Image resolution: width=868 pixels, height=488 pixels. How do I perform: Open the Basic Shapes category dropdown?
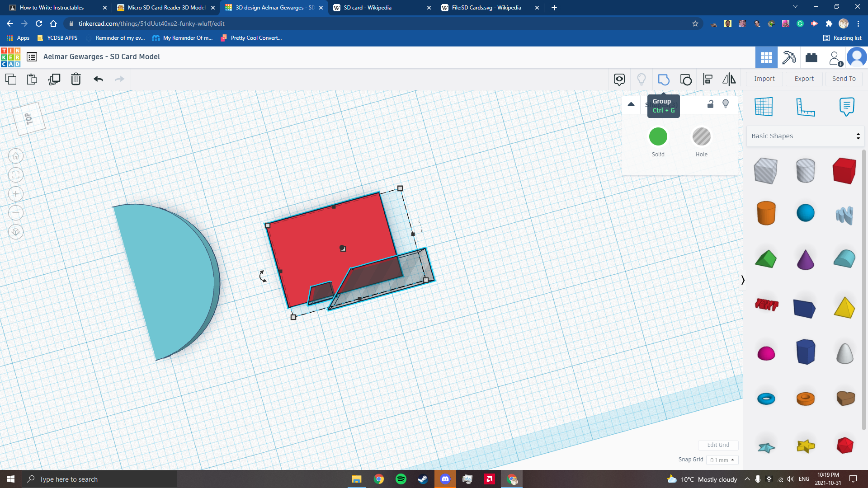pyautogui.click(x=806, y=136)
